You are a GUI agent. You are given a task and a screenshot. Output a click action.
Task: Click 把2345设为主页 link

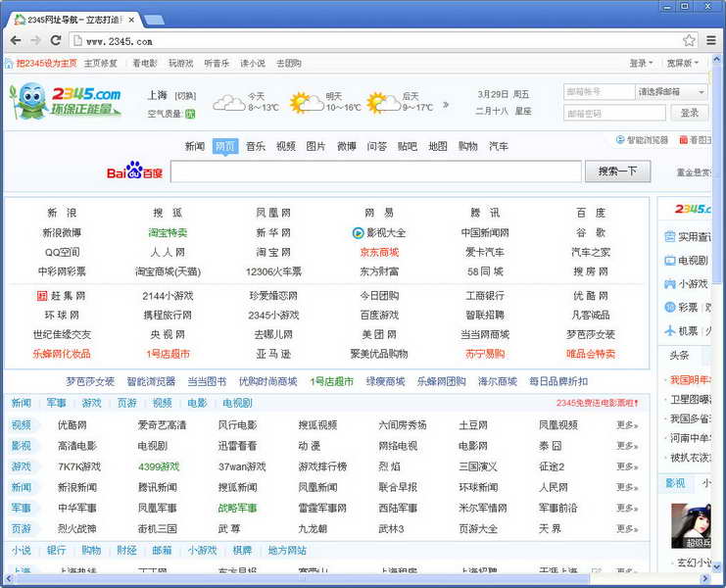46,64
